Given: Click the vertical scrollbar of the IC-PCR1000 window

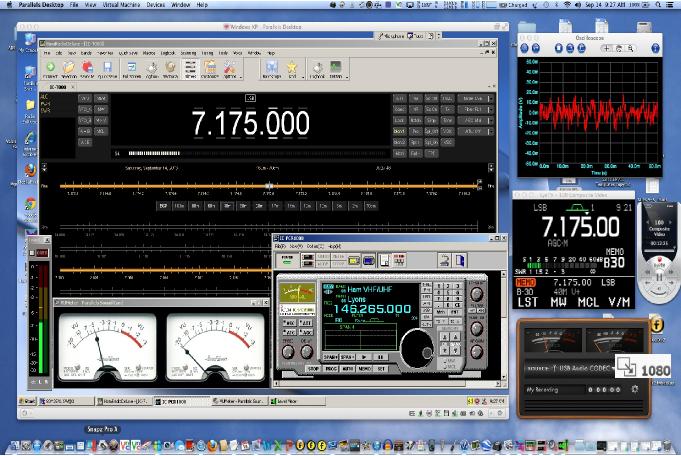Looking at the screenshot, I should click(504, 326).
